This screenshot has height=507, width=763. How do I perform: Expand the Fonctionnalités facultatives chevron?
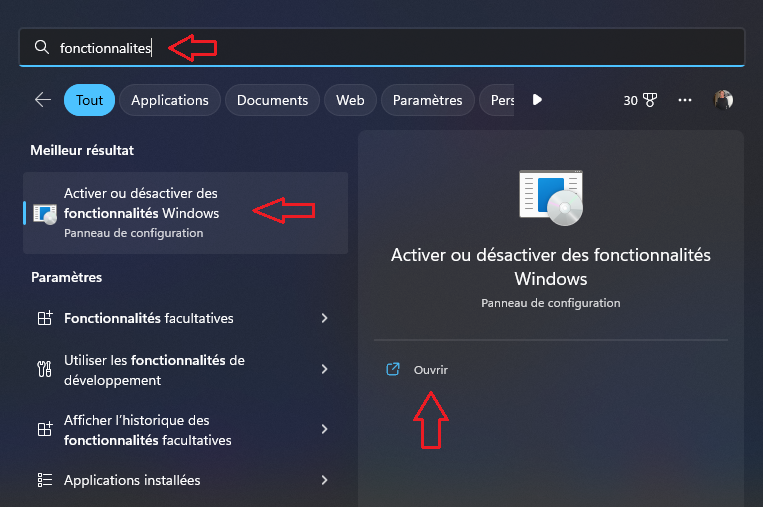coord(325,318)
